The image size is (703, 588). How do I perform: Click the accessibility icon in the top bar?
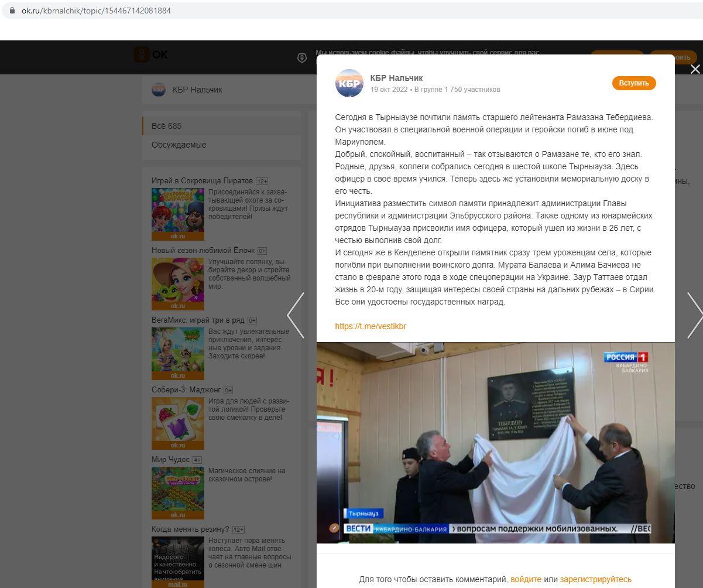click(x=302, y=57)
